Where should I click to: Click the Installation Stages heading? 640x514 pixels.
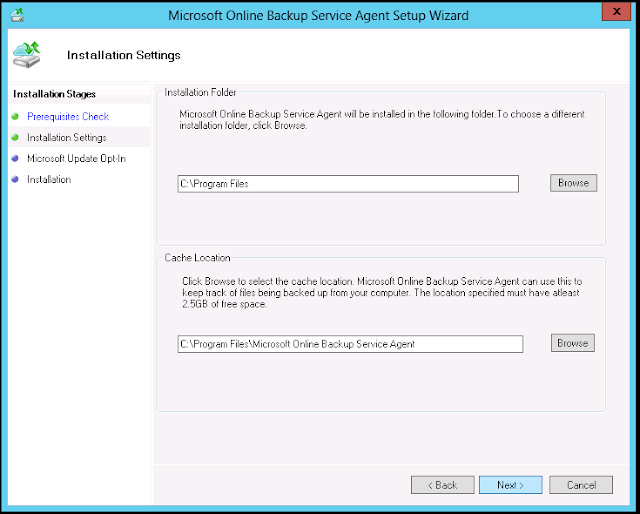click(54, 94)
